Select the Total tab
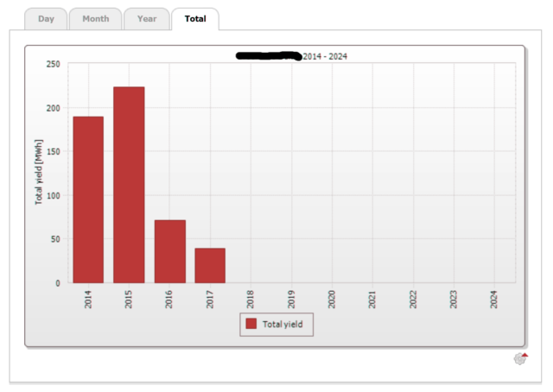 (x=195, y=18)
